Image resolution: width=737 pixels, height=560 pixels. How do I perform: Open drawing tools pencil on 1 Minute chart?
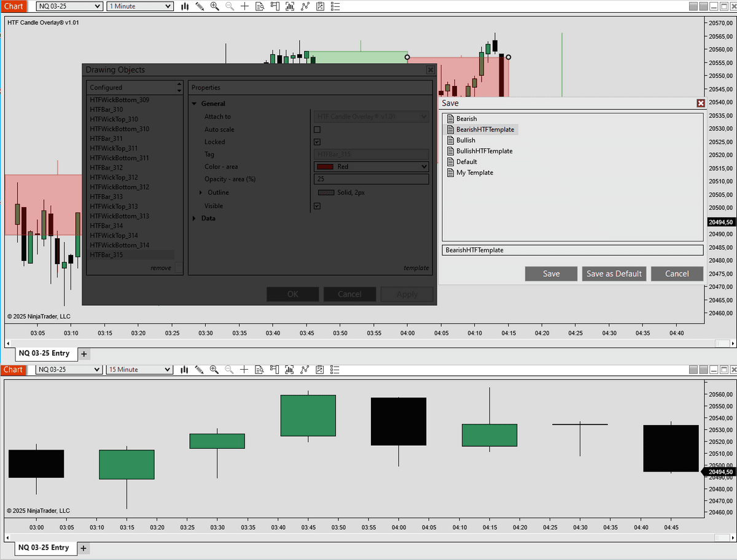(x=200, y=7)
